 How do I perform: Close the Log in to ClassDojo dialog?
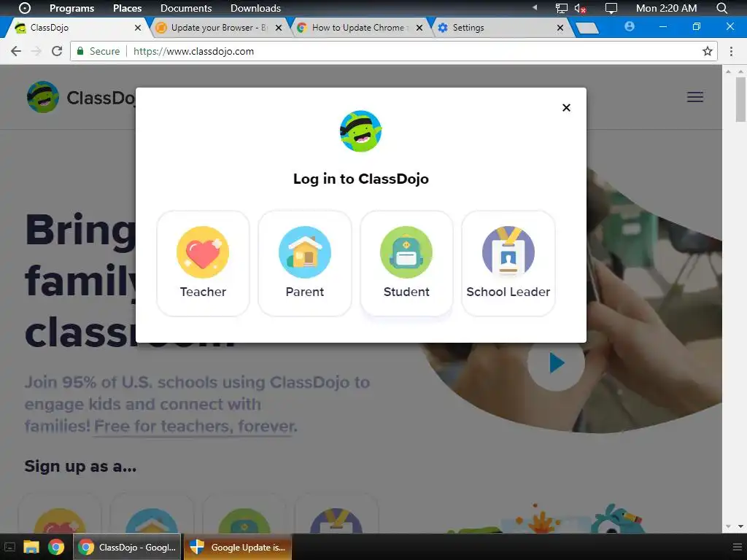tap(566, 108)
